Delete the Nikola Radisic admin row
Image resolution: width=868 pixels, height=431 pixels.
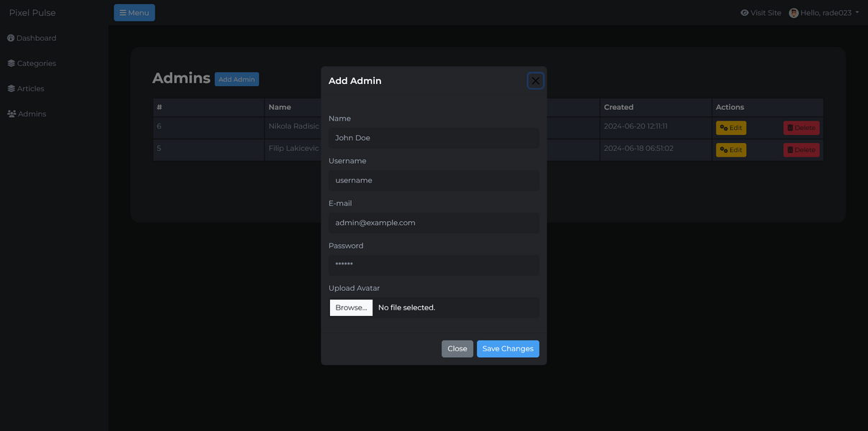click(801, 128)
